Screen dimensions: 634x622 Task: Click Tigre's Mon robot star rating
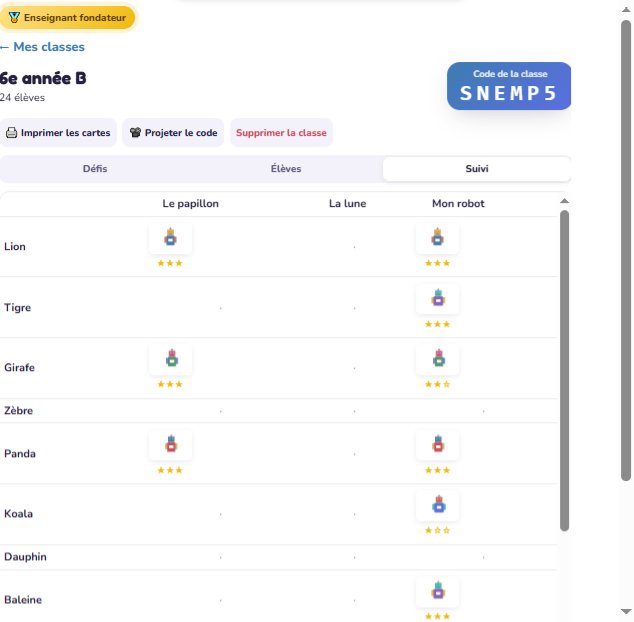click(437, 324)
